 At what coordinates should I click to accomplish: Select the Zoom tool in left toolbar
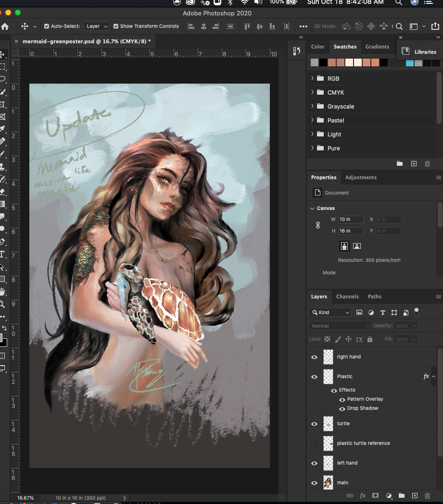pyautogui.click(x=2, y=304)
